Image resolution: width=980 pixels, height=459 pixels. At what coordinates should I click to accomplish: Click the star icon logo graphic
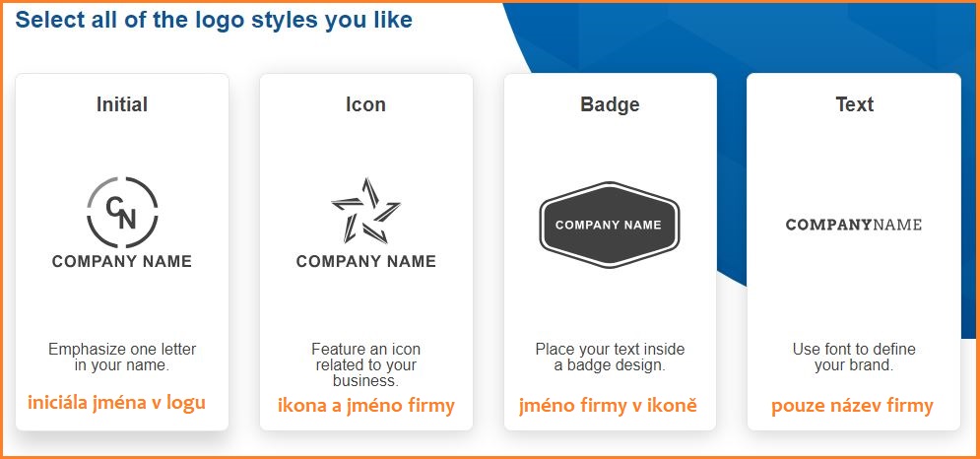(x=365, y=210)
